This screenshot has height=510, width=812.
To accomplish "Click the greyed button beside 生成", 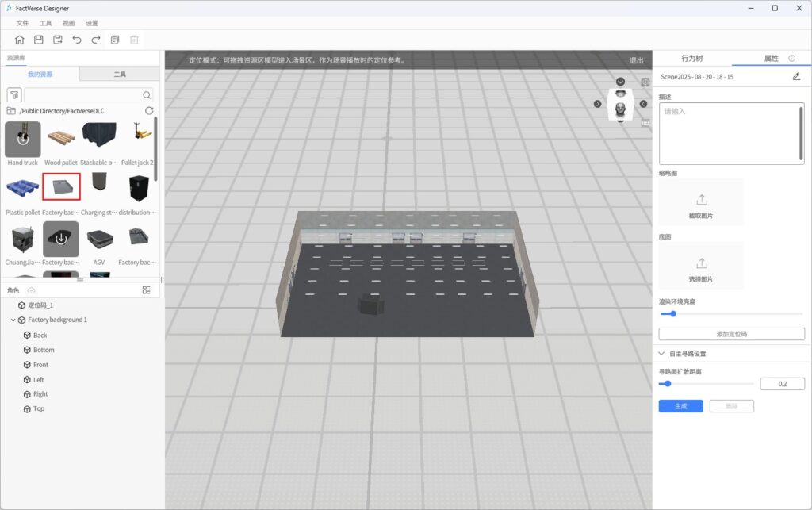I will tap(732, 406).
